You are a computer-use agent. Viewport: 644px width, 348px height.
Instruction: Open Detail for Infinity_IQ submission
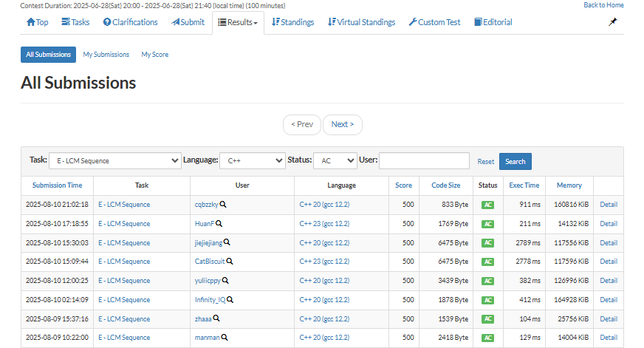609,300
